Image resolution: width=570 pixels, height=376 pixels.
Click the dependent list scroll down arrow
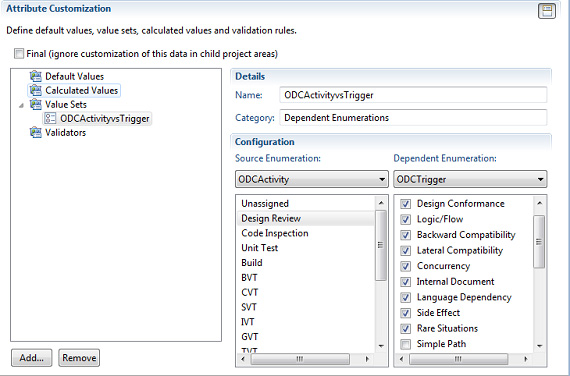tap(539, 345)
